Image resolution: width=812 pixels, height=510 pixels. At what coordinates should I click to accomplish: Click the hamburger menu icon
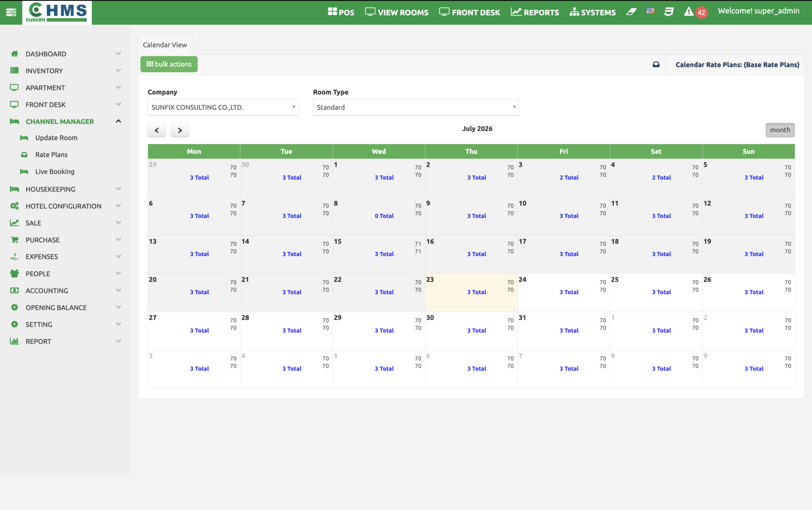[11, 12]
